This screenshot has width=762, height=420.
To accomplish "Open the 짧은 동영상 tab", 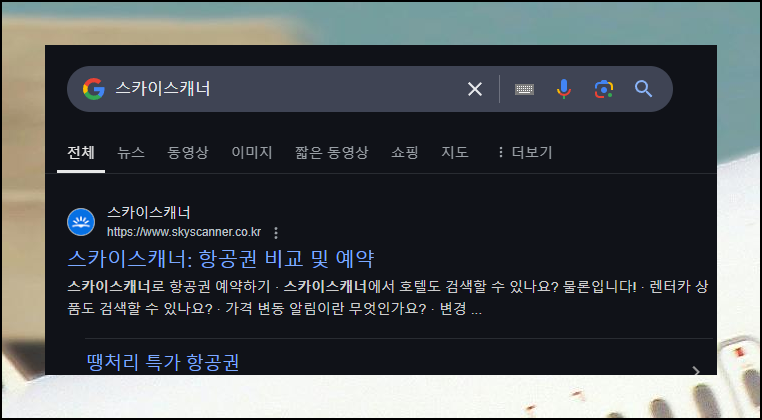I will pyautogui.click(x=331, y=153).
